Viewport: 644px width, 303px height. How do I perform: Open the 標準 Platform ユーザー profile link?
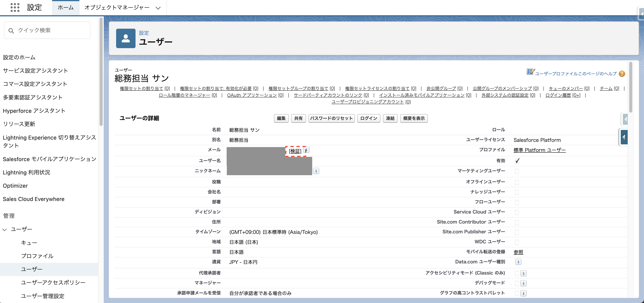click(x=539, y=150)
